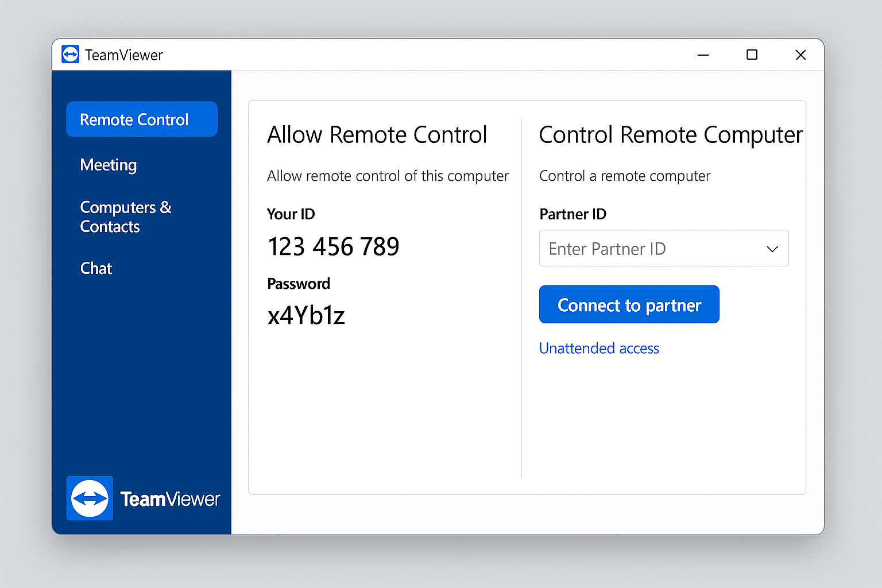Click the Control Remote Computer heading

[x=670, y=135]
